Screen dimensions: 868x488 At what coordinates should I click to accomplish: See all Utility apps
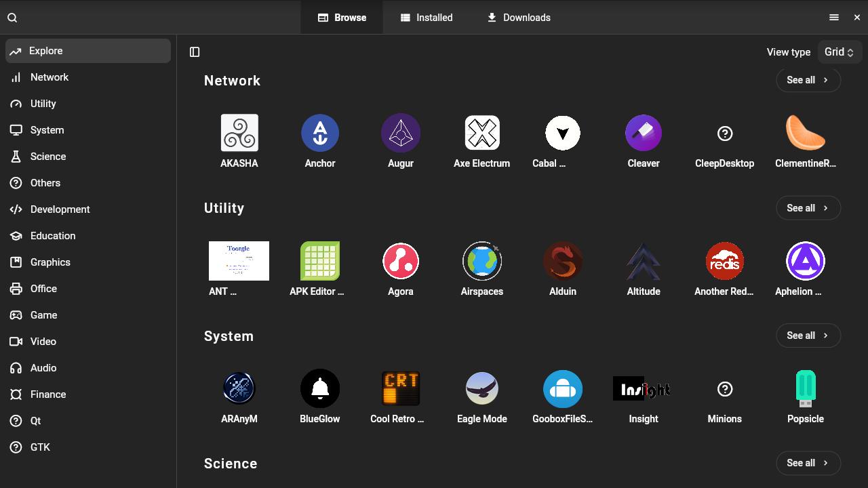point(808,208)
